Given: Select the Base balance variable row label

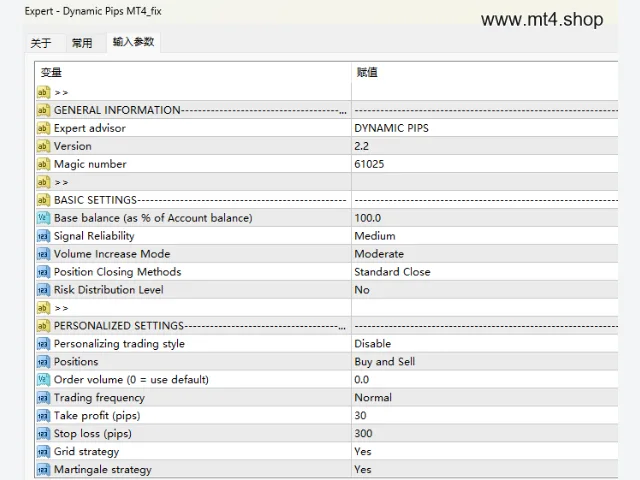Looking at the screenshot, I should 153,218.
